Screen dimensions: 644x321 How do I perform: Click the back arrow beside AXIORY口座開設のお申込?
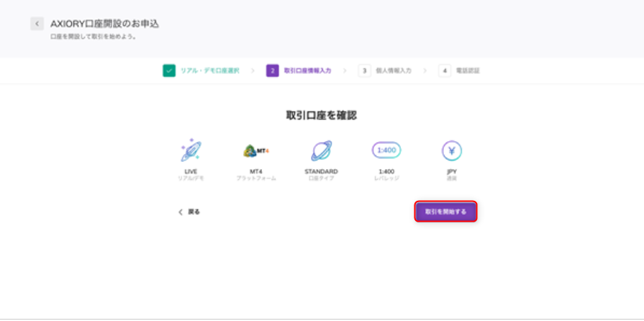pyautogui.click(x=37, y=24)
